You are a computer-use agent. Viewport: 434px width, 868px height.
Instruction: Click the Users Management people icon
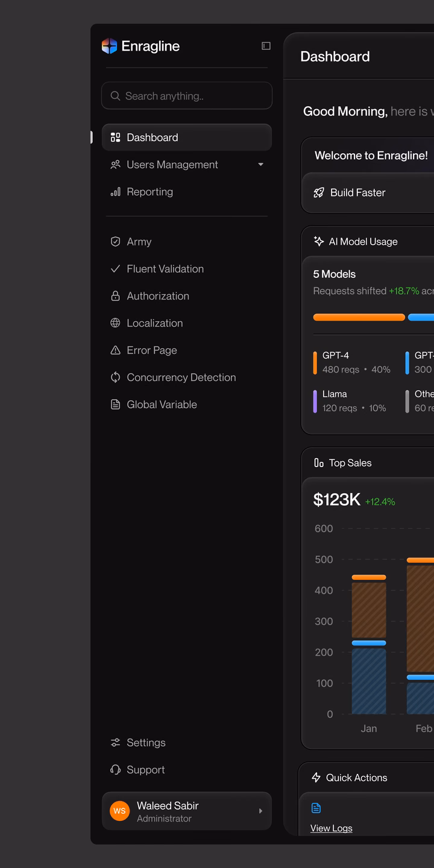point(115,165)
